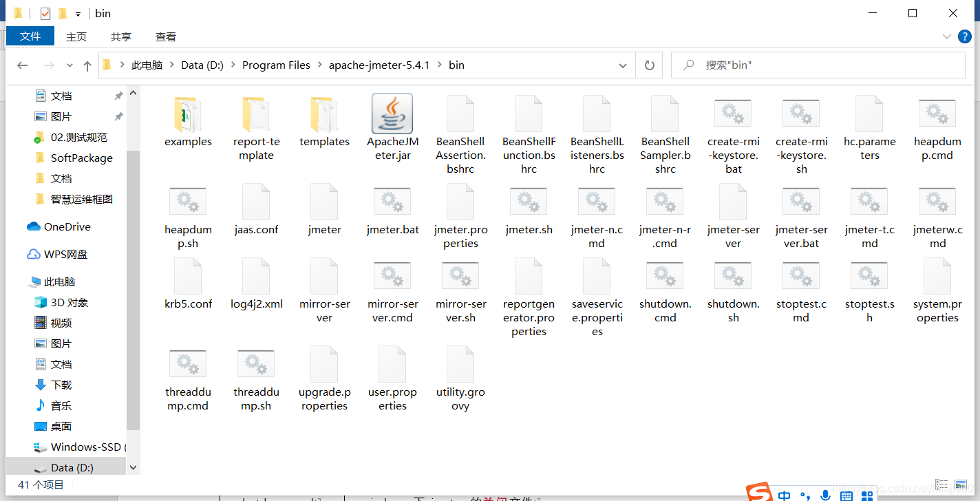Select Data (D:) drive in navigation pane
Viewport: 980px width, 501px height.
pyautogui.click(x=72, y=467)
